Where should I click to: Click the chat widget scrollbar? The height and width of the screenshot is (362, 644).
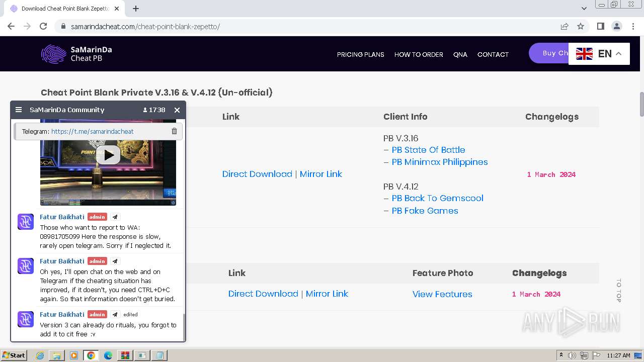(x=184, y=327)
